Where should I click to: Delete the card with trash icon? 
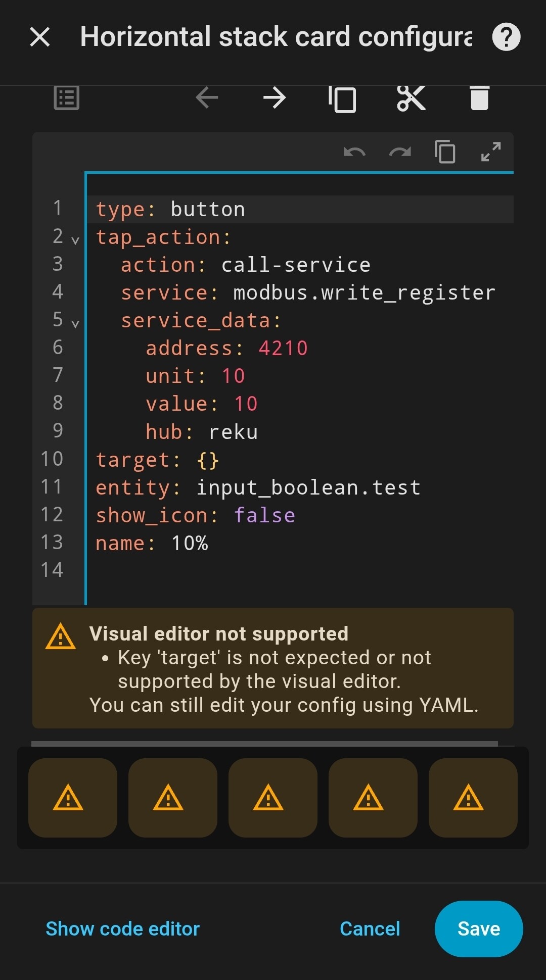(x=479, y=97)
